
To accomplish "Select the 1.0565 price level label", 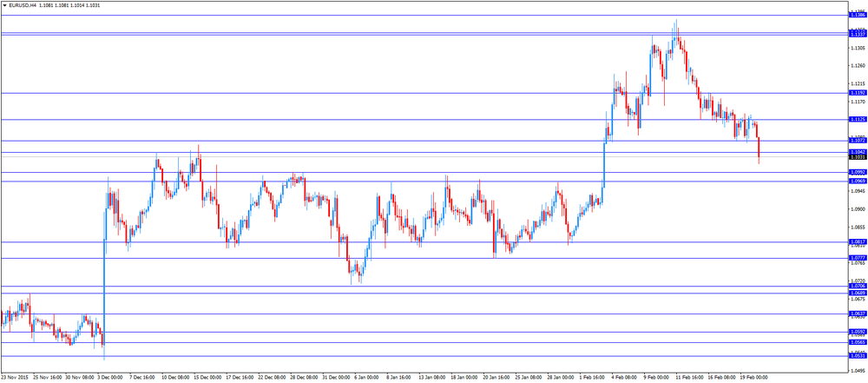I will pyautogui.click(x=858, y=342).
